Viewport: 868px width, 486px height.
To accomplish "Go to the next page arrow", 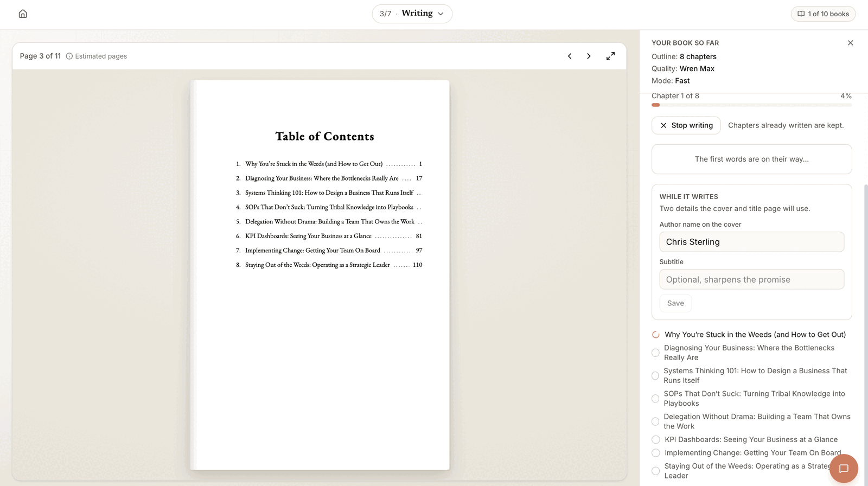I will tap(589, 56).
